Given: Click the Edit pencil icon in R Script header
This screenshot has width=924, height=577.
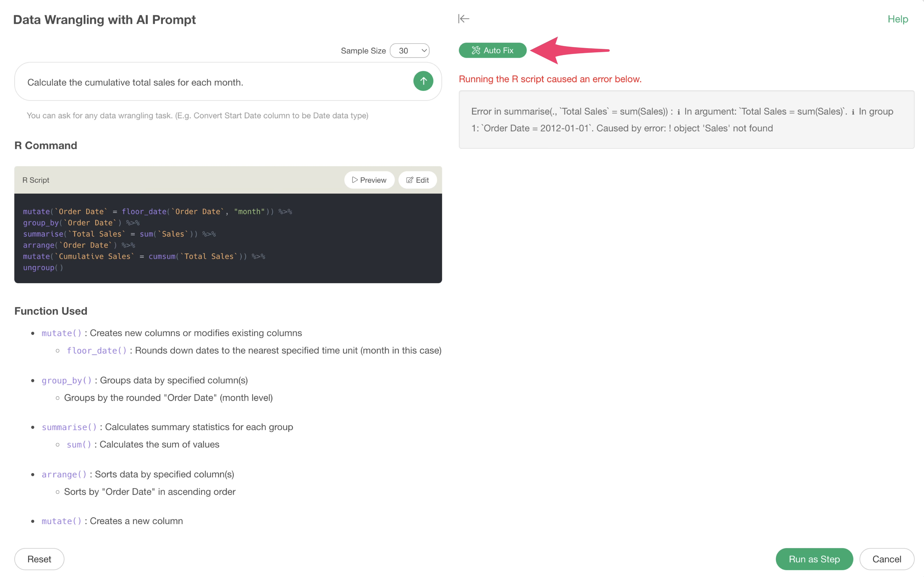Looking at the screenshot, I should 409,180.
